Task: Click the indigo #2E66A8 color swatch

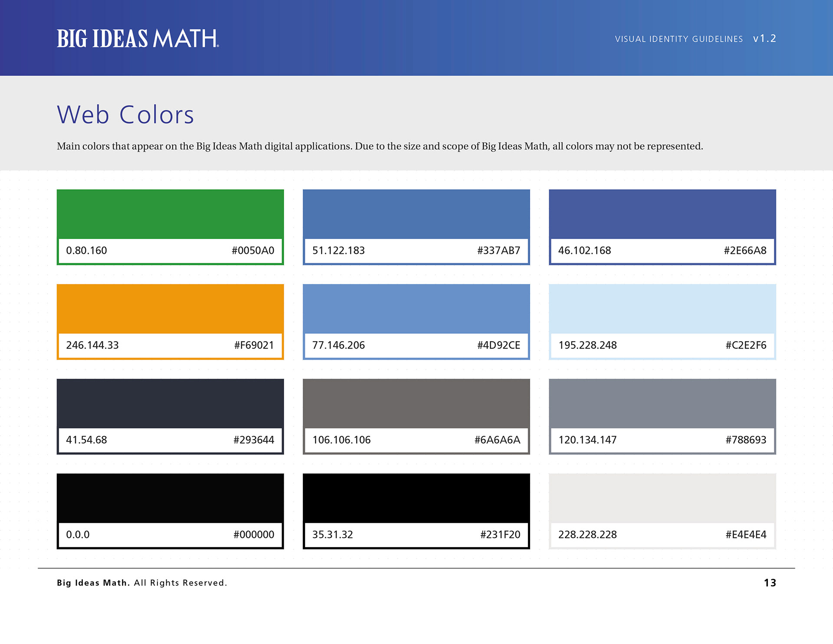Action: [x=662, y=214]
